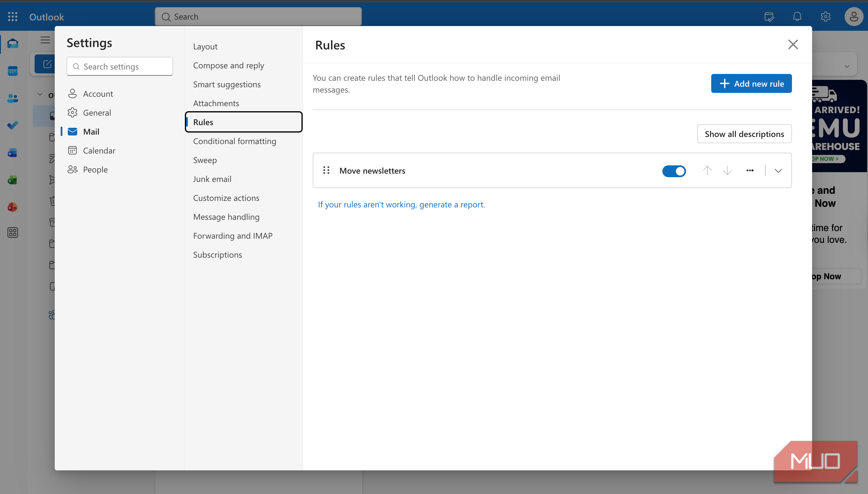Open Customize actions settings
The image size is (868, 494).
[226, 198]
